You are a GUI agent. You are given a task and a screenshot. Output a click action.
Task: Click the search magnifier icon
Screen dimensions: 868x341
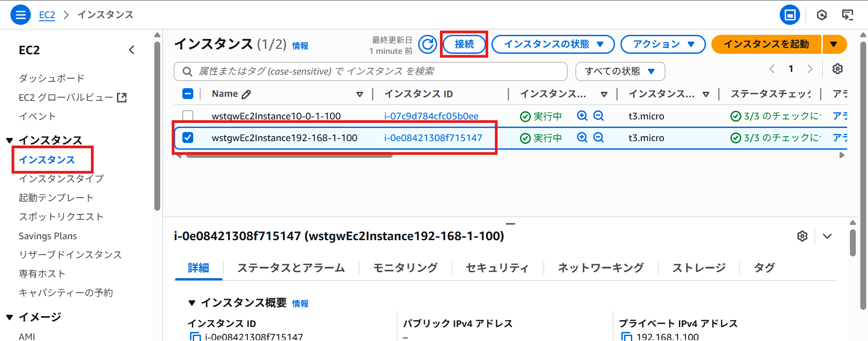point(187,71)
